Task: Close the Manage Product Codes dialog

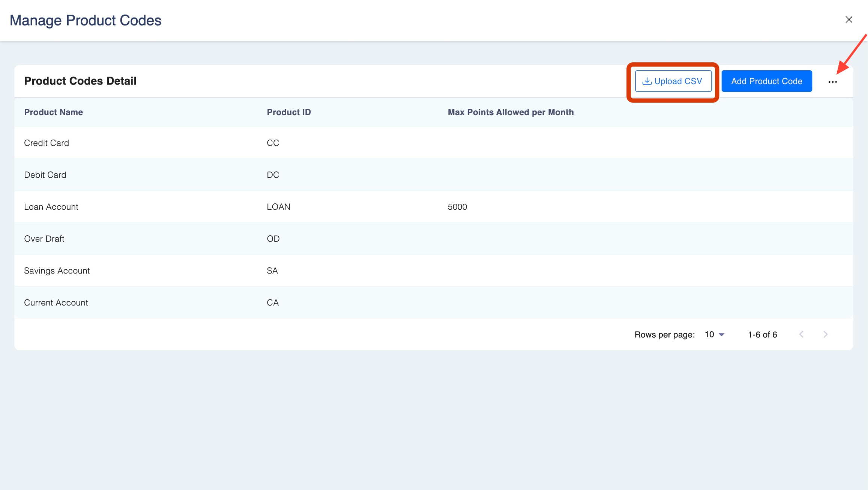Action: point(848,20)
